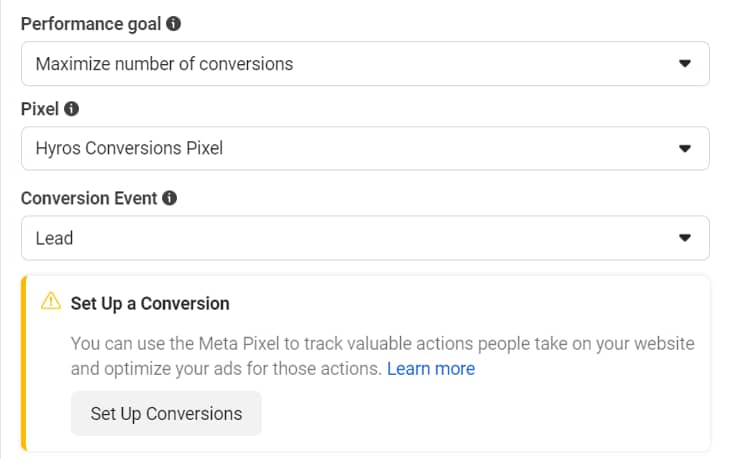This screenshot has width=730, height=459.
Task: Click the yellow accent bar of the notice
Action: pos(24,363)
